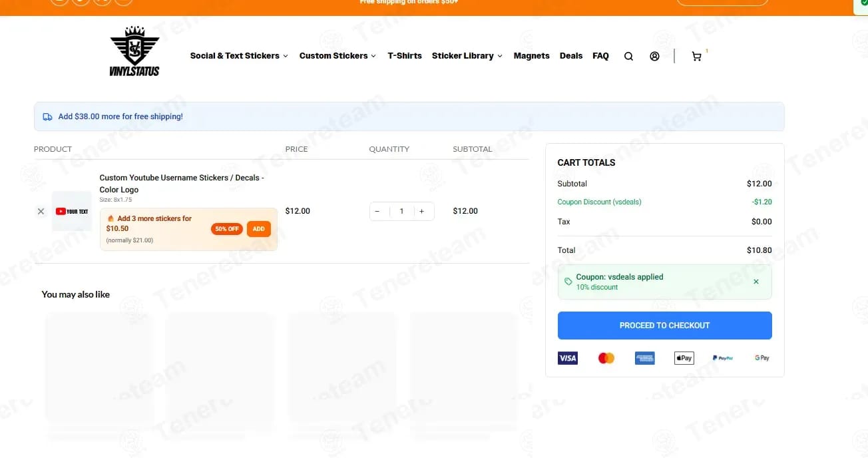Remove the vsdeals coupon with X
Viewport: 868px width, 464px height.
[x=756, y=282]
